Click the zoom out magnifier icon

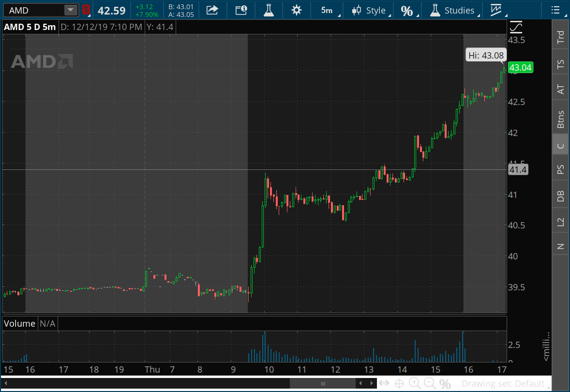point(430,383)
